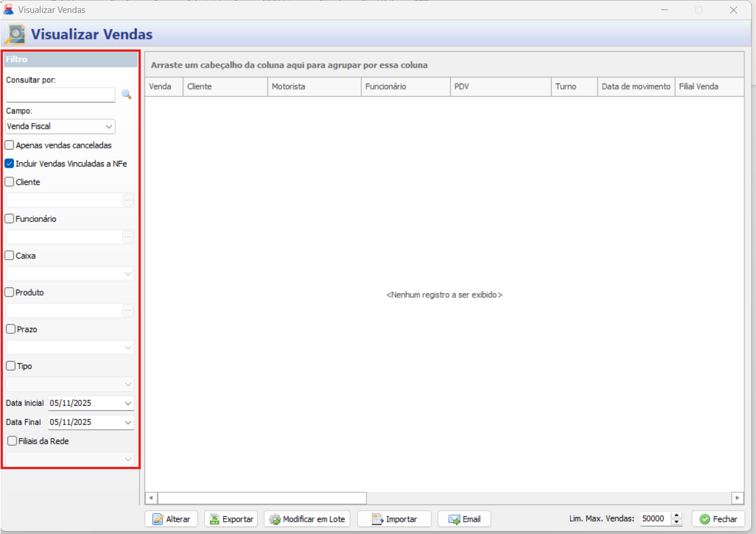Viewport: 756px width, 534px height.
Task: Click the Consultar por text field
Action: (x=61, y=95)
